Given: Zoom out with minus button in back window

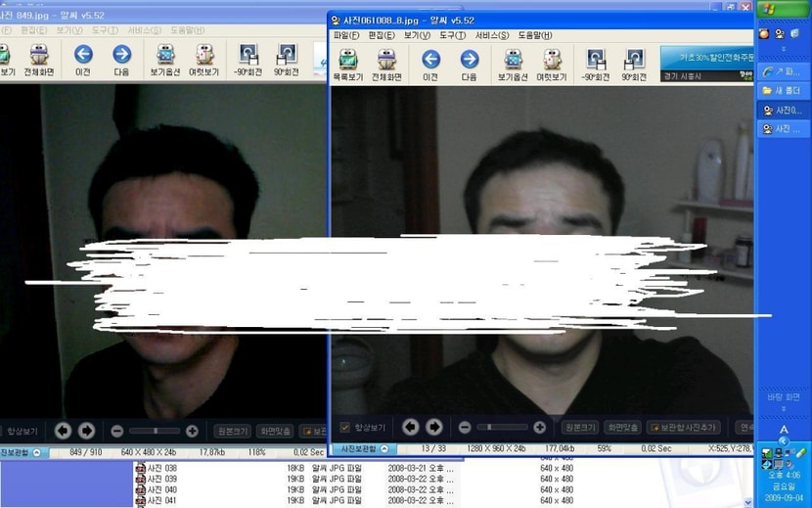Looking at the screenshot, I should coord(117,431).
